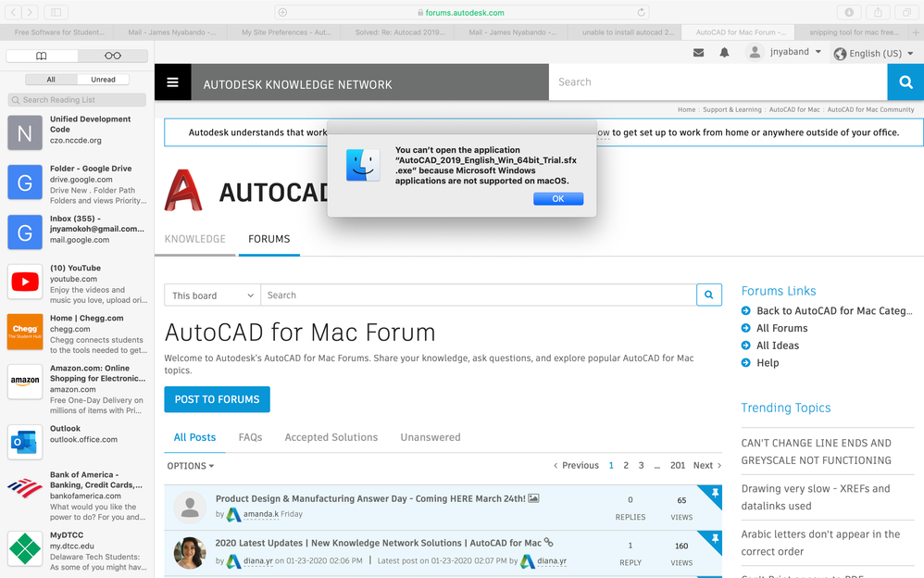Viewport: 924px width, 578px height.
Task: Go to page 201 of posts
Action: (x=678, y=465)
